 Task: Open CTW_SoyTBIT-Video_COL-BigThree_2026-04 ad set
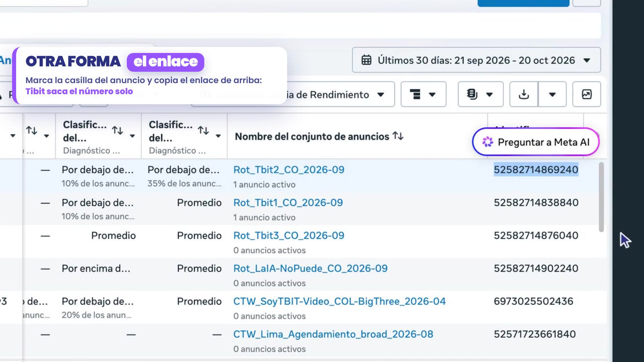click(x=339, y=301)
